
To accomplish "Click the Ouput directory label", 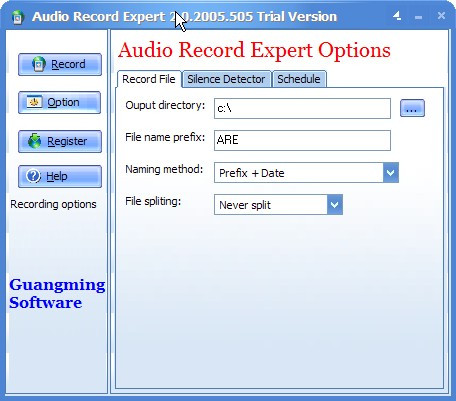I will [x=165, y=105].
